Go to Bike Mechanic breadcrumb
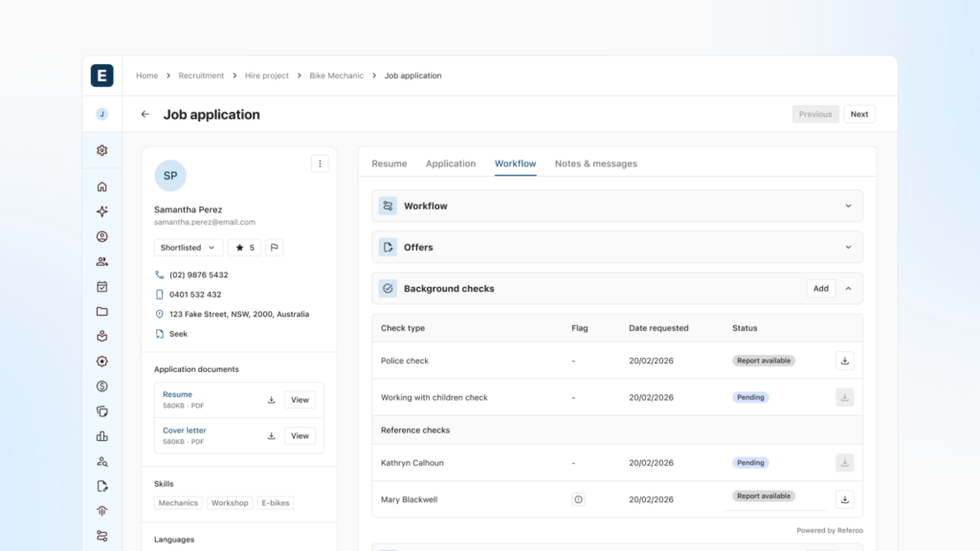 (x=336, y=76)
